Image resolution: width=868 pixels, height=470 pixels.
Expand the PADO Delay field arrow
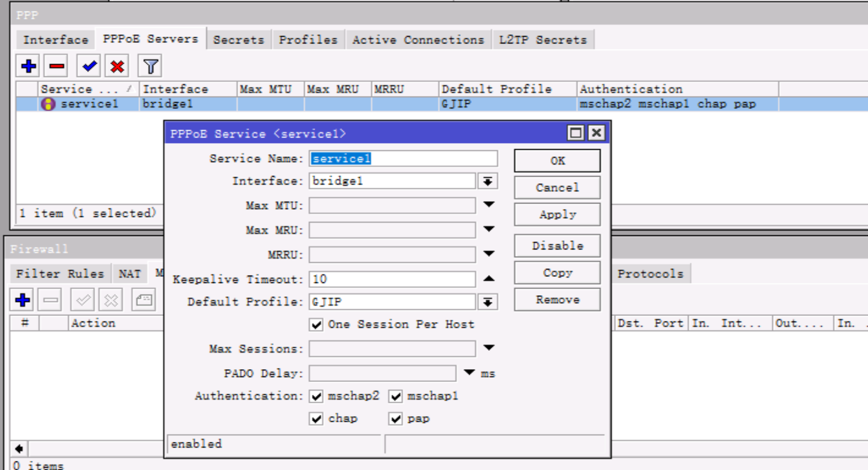[469, 373]
